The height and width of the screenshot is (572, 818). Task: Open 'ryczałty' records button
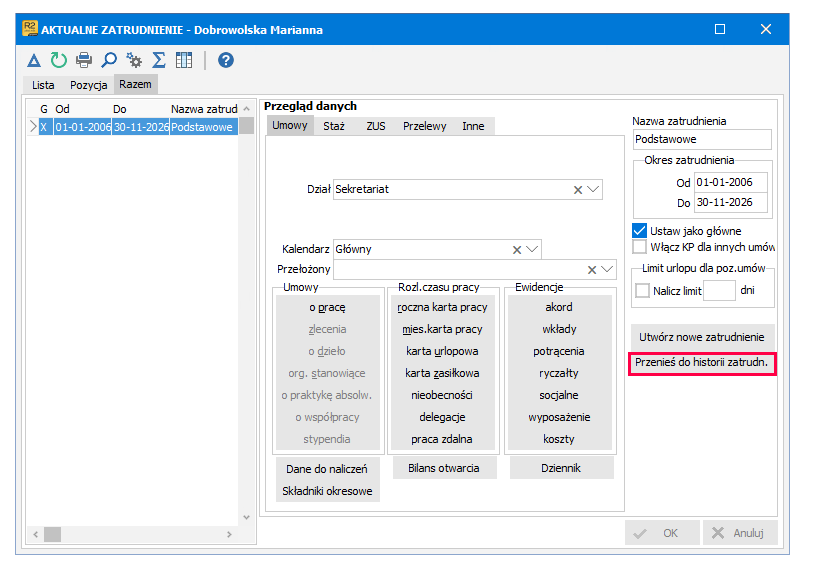click(559, 373)
